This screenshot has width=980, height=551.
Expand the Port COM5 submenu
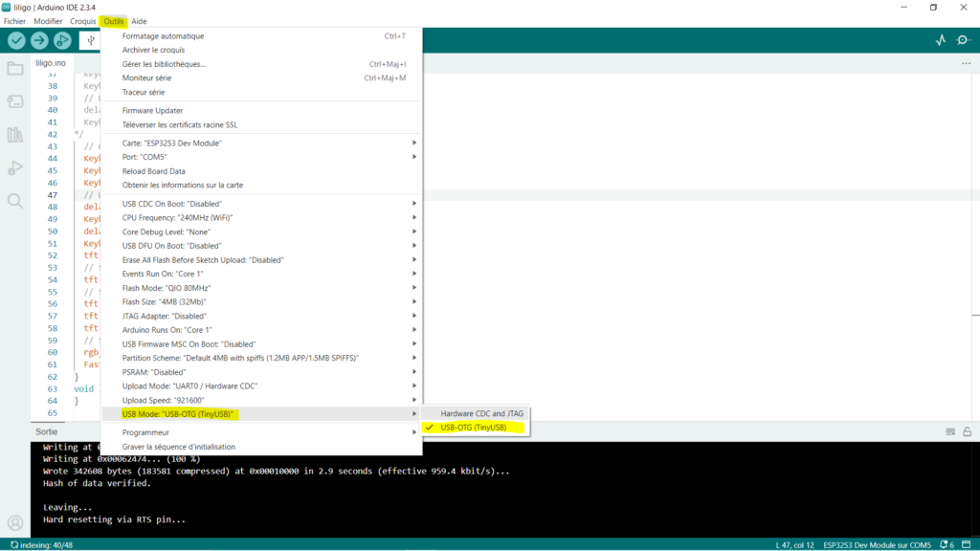[262, 157]
